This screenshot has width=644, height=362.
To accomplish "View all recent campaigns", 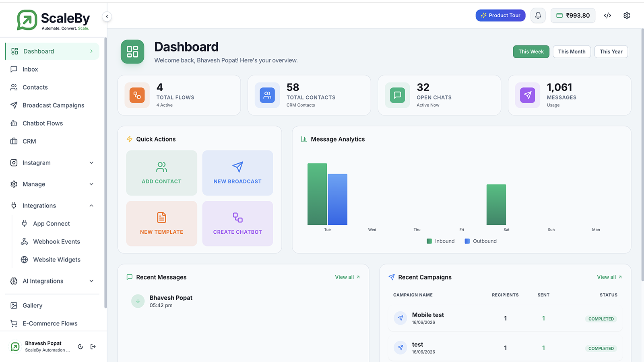I will tap(609, 277).
